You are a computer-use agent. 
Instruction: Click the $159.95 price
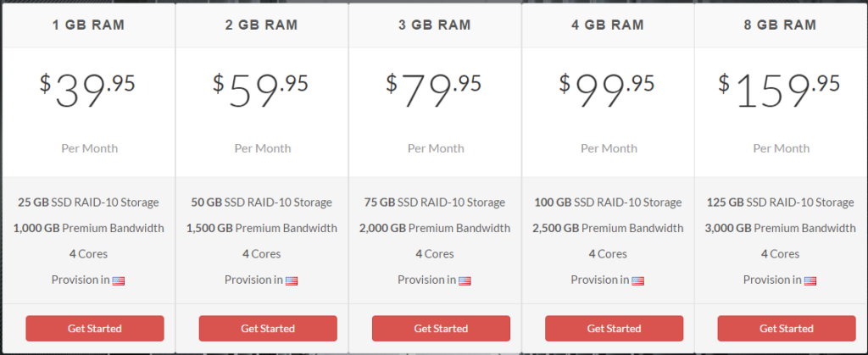(780, 89)
